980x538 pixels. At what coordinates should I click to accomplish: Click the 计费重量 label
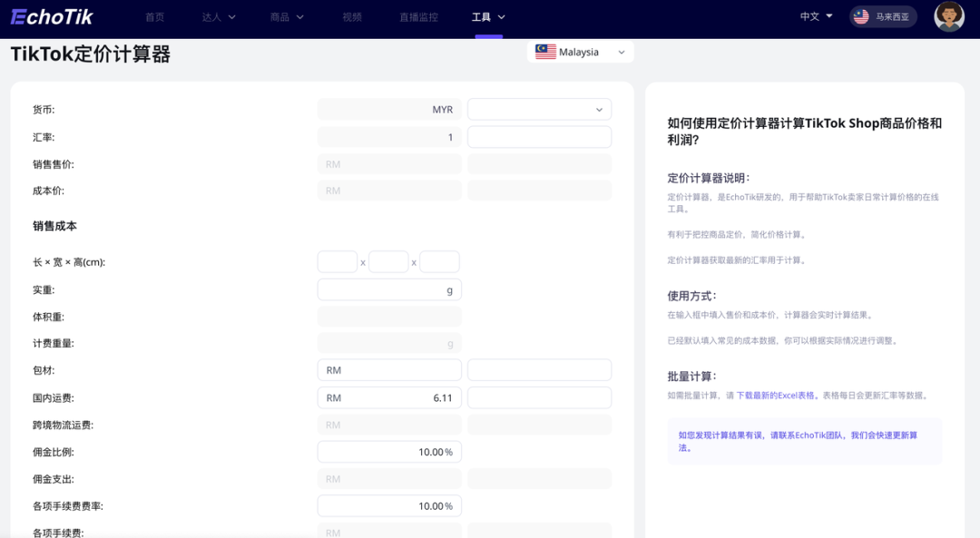coord(54,343)
